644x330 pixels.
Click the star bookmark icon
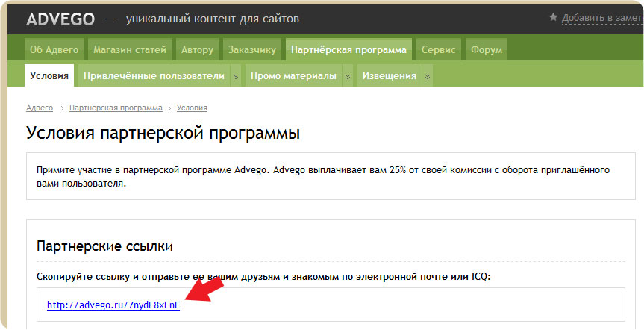[x=553, y=17]
